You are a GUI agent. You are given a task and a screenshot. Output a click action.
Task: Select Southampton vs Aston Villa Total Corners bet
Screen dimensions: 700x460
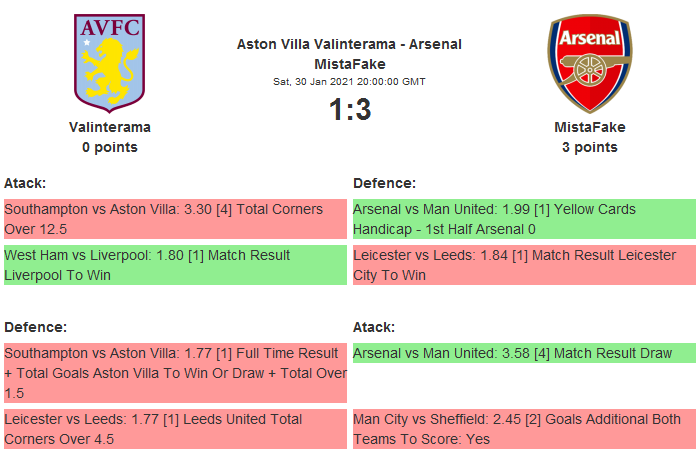point(175,219)
